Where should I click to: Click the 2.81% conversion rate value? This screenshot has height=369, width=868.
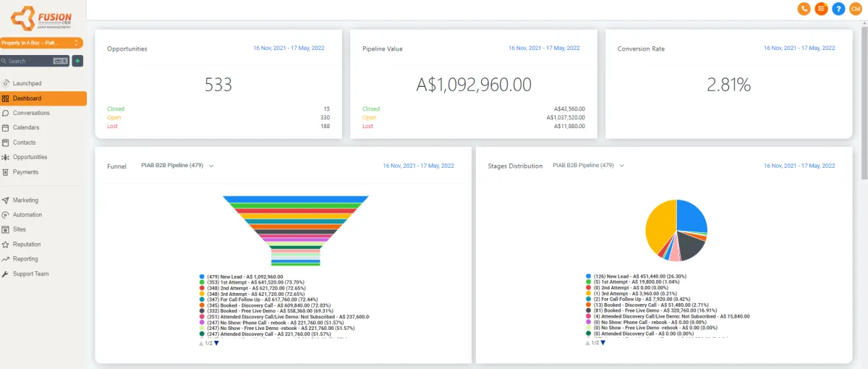[x=728, y=85]
